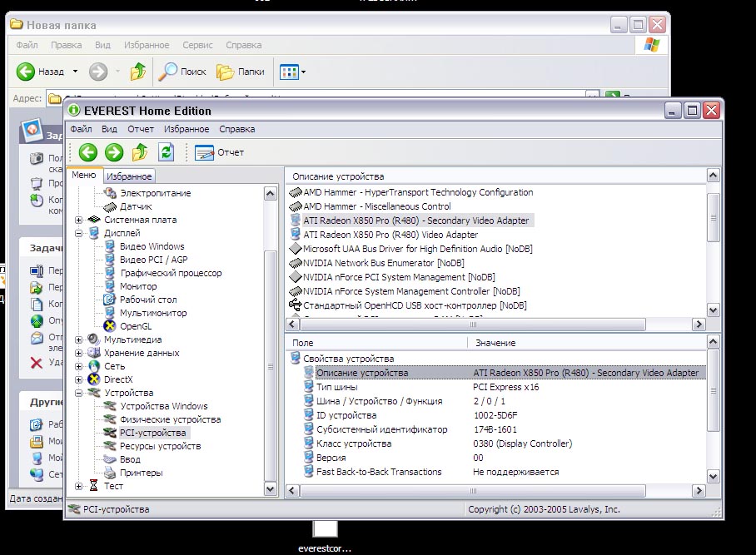Click the everestcor... desktop icon

325,536
